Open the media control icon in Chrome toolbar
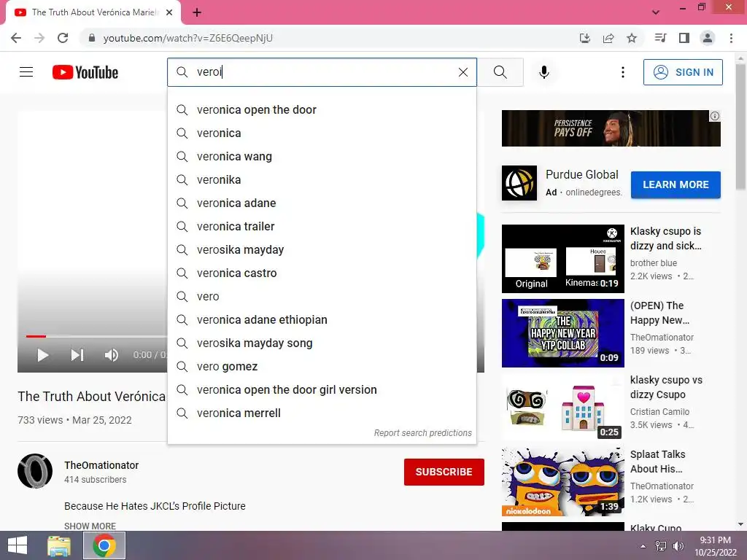747x560 pixels. coord(660,38)
